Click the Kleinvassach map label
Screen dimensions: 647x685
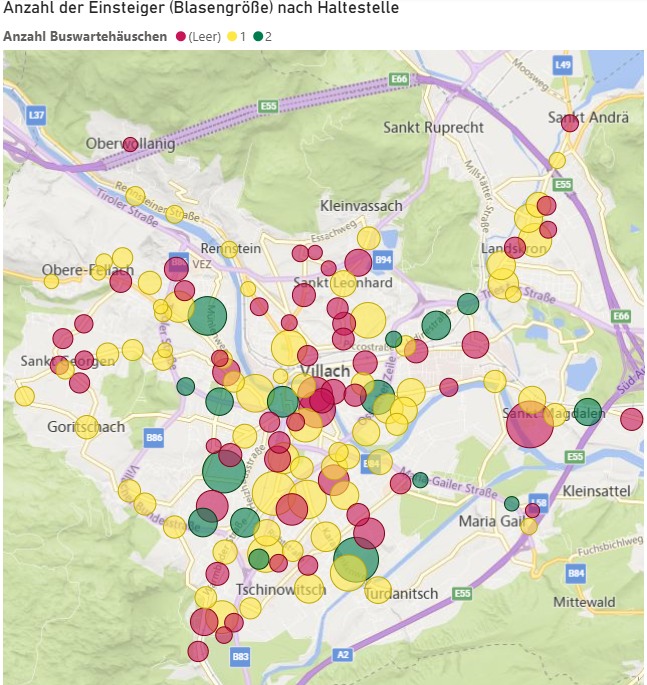pyautogui.click(x=361, y=206)
